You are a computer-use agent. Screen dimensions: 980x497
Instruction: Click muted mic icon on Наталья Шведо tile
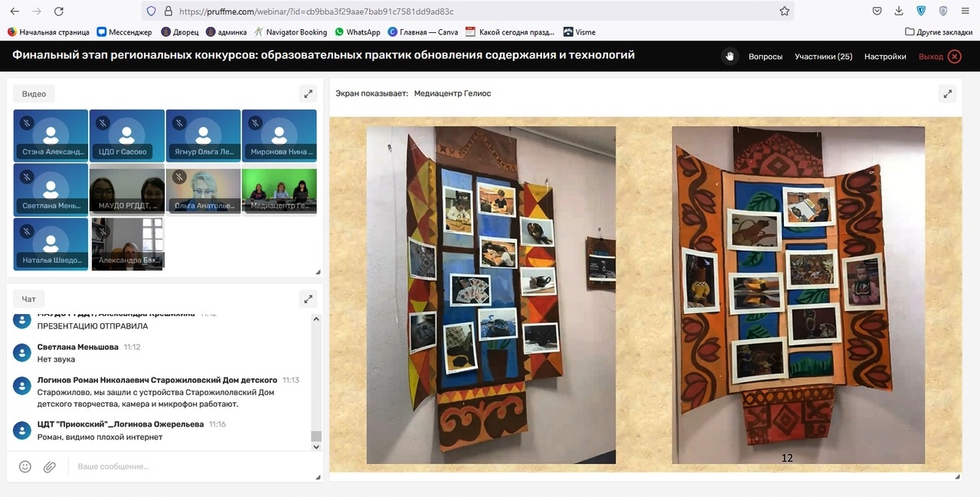point(27,231)
